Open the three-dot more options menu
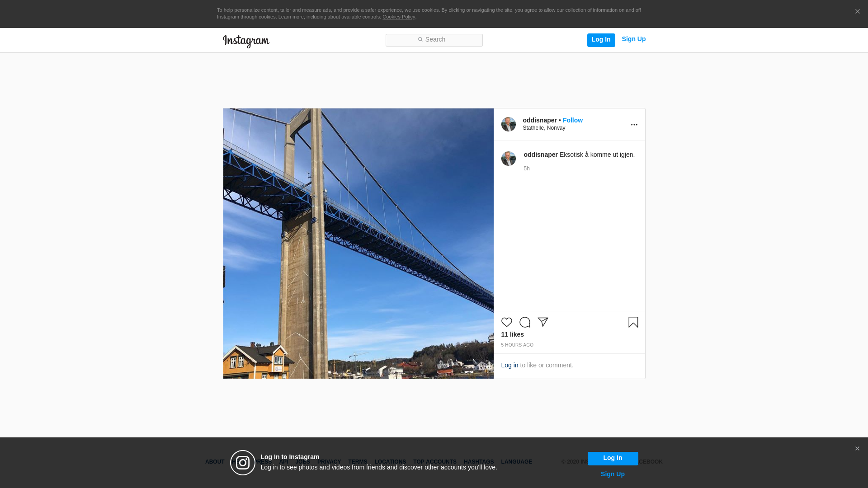This screenshot has width=868, height=488. (x=634, y=125)
